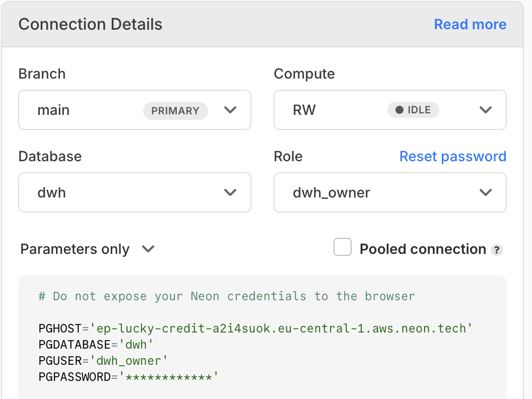Click the Compute field chevron
The width and height of the screenshot is (532, 399).
[486, 110]
